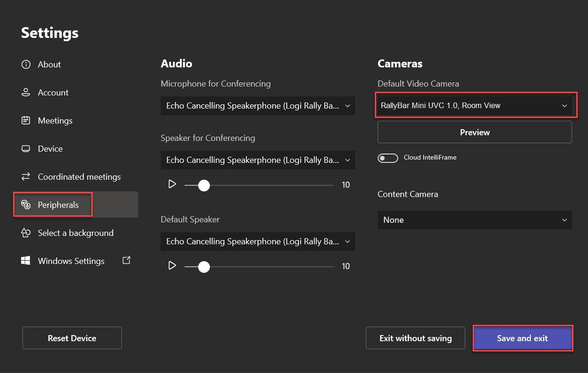Click the Select a background icon
Image resolution: width=588 pixels, height=373 pixels.
[x=26, y=233]
